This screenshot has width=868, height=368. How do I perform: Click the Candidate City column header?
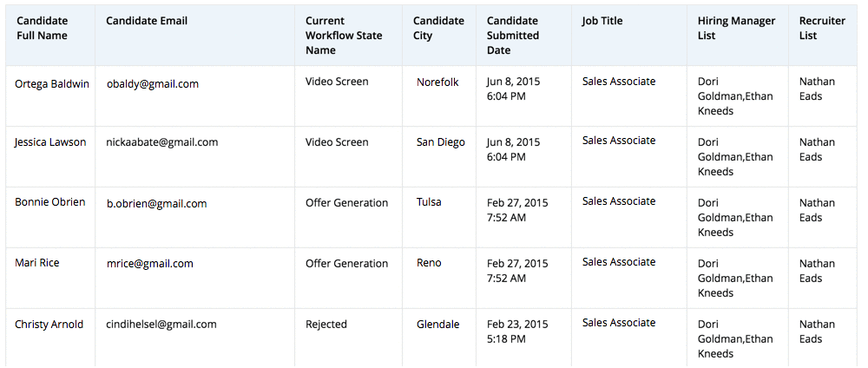point(438,28)
